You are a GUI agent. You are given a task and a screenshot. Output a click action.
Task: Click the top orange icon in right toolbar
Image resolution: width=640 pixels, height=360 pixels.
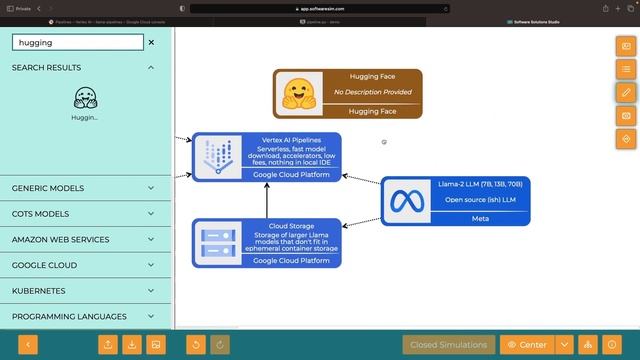click(626, 46)
